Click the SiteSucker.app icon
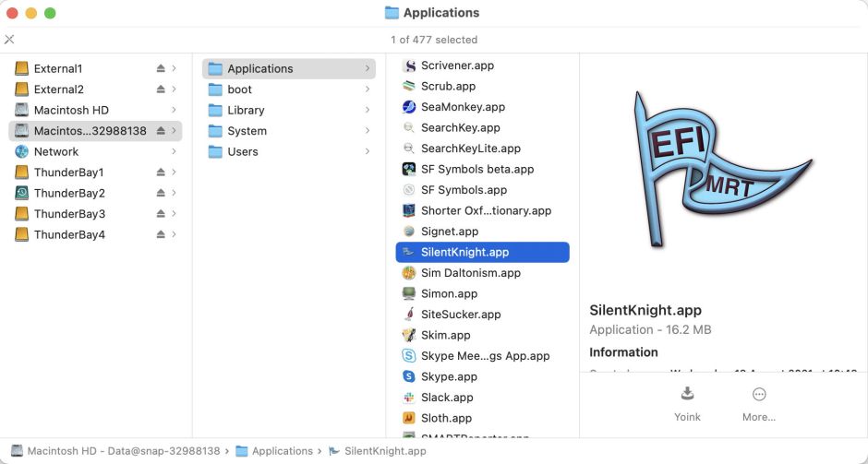 coord(409,315)
